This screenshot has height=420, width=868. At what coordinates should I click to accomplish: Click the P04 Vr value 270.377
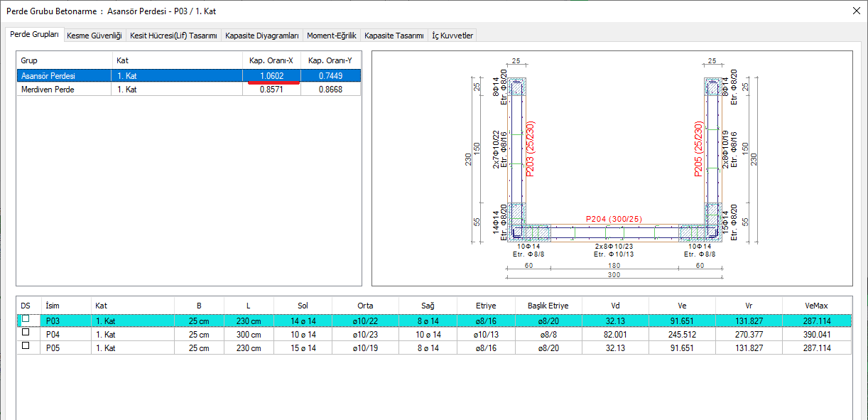click(749, 334)
